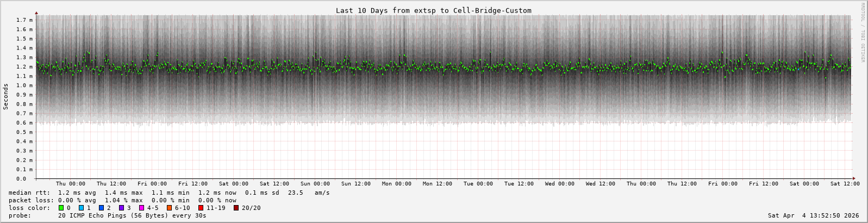The height and width of the screenshot is (223, 868).
Task: Click the graph title mentioning Cell-Bridge-Custom
Action: pyautogui.click(x=433, y=10)
